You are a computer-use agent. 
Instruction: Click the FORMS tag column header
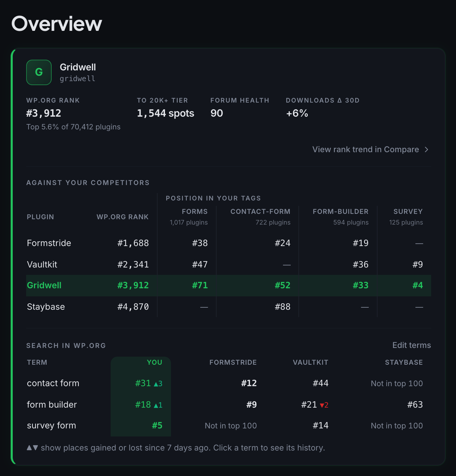(194, 212)
